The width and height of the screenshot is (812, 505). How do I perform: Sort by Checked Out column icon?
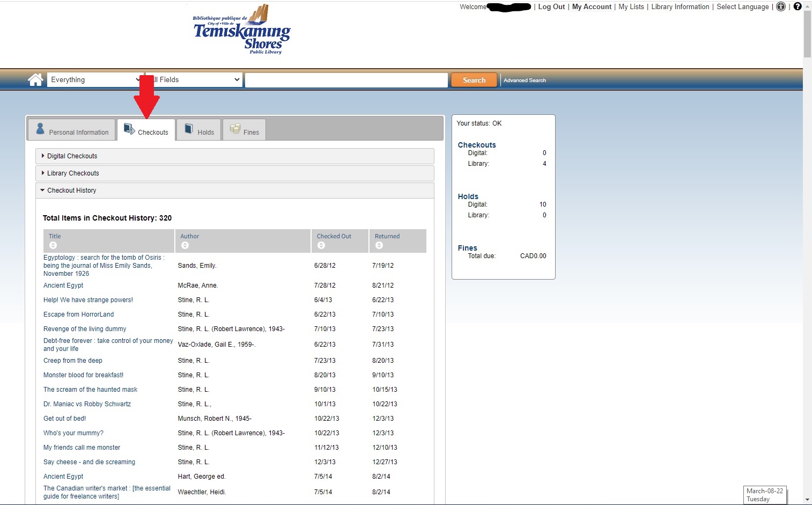(x=321, y=245)
